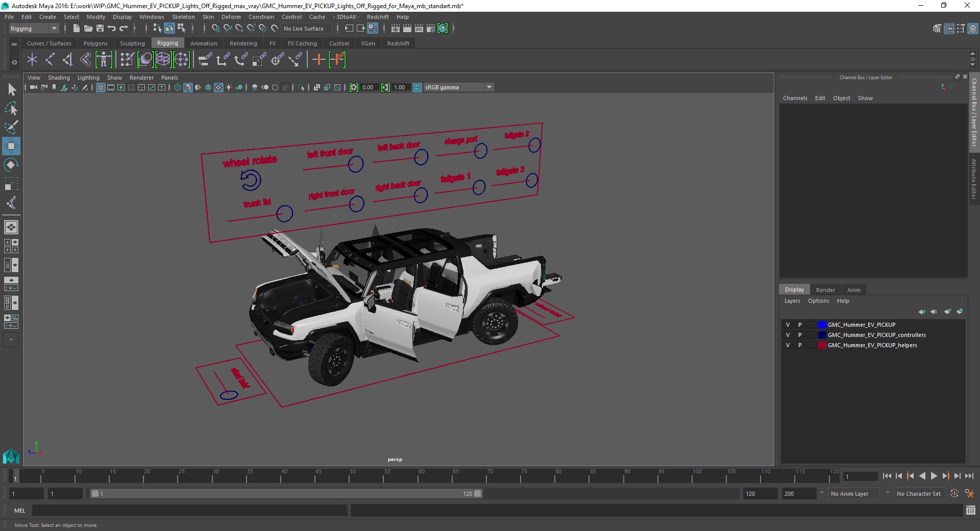This screenshot has height=531, width=980.
Task: Open the viewport Shading menu
Action: (59, 78)
